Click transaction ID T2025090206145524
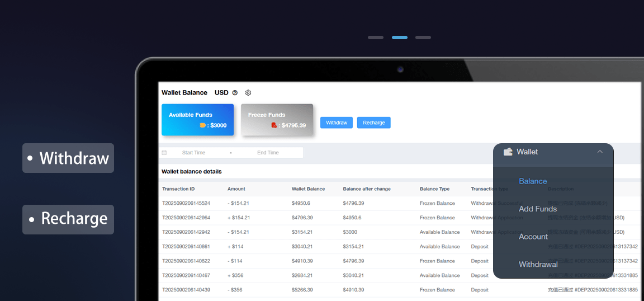Image resolution: width=644 pixels, height=301 pixels. coord(186,203)
